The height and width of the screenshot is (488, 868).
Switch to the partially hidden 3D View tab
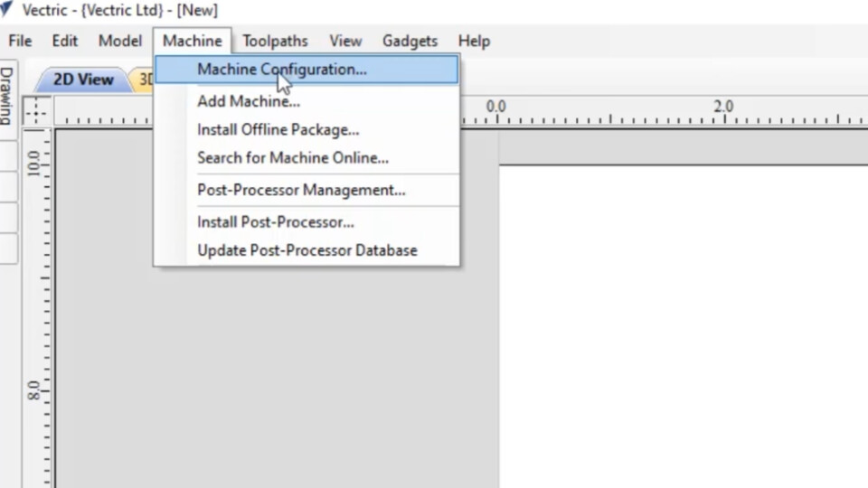(145, 80)
